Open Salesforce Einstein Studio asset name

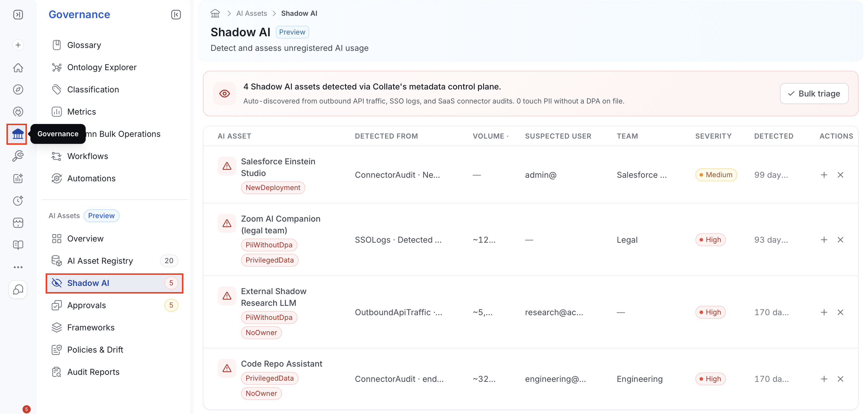278,167
